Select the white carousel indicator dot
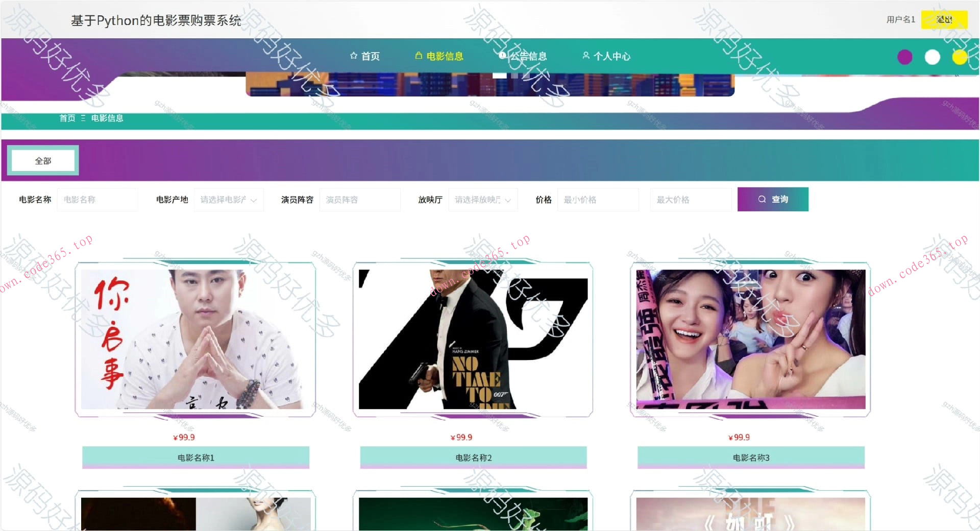 pos(933,57)
